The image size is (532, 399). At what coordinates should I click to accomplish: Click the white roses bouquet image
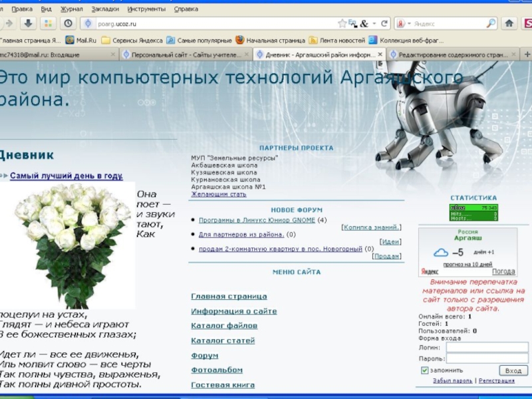pos(68,245)
